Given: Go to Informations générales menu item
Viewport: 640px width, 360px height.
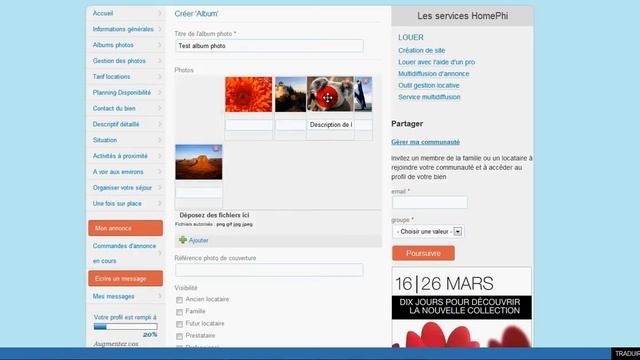Looking at the screenshot, I should 123,29.
